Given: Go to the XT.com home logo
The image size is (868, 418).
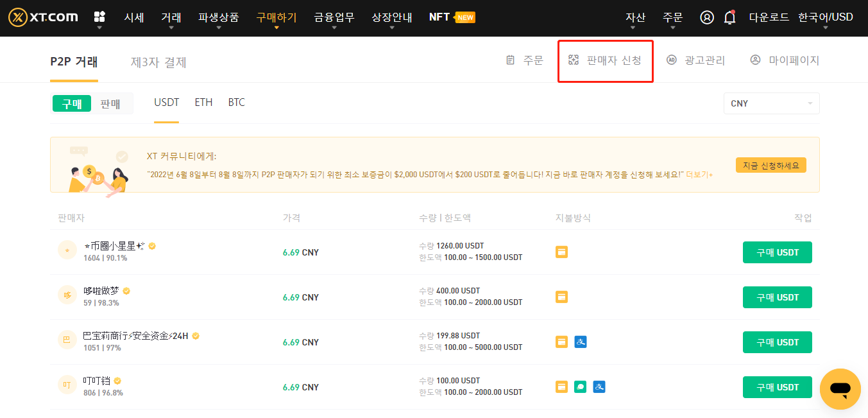Looking at the screenshot, I should click(x=44, y=17).
